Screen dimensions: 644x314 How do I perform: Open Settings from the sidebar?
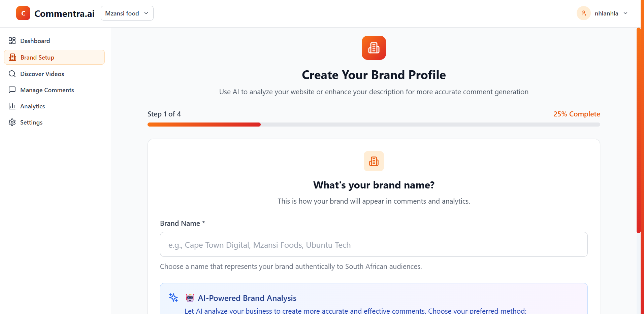[x=54, y=122]
